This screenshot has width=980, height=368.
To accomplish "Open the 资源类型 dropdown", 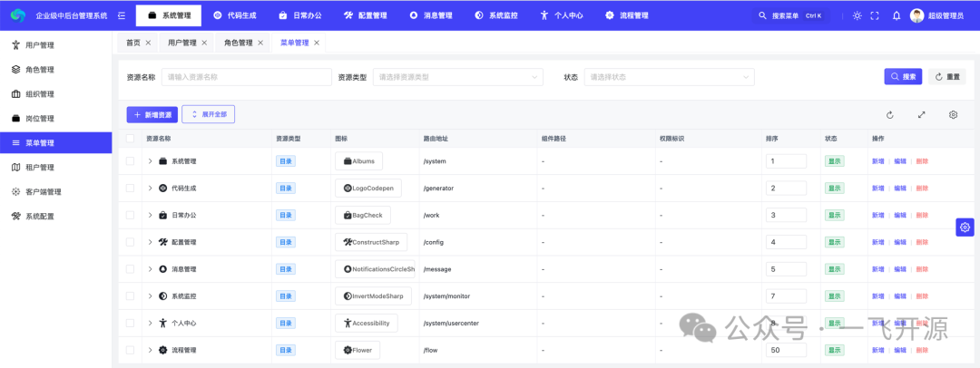I will [458, 77].
